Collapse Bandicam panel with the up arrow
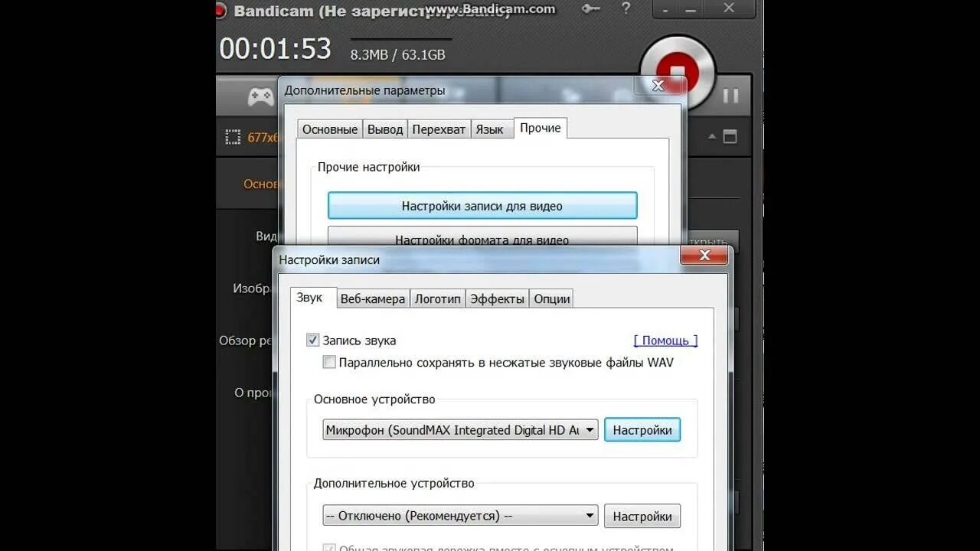Viewport: 980px width, 551px height. pos(712,137)
